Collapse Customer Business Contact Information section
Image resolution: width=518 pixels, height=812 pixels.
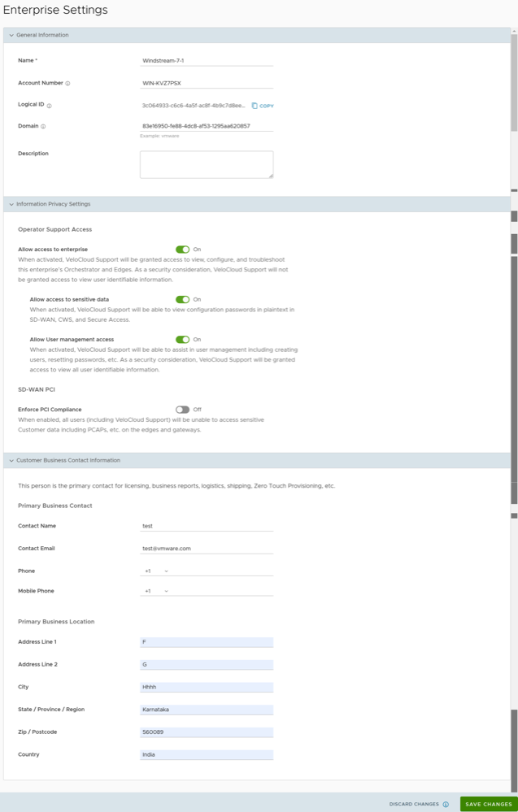click(x=11, y=461)
